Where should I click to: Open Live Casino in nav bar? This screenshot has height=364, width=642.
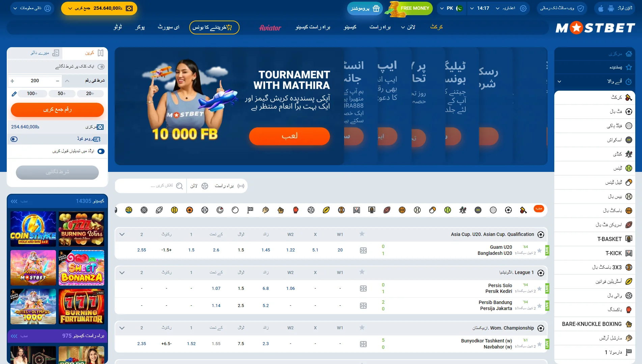pyautogui.click(x=313, y=27)
